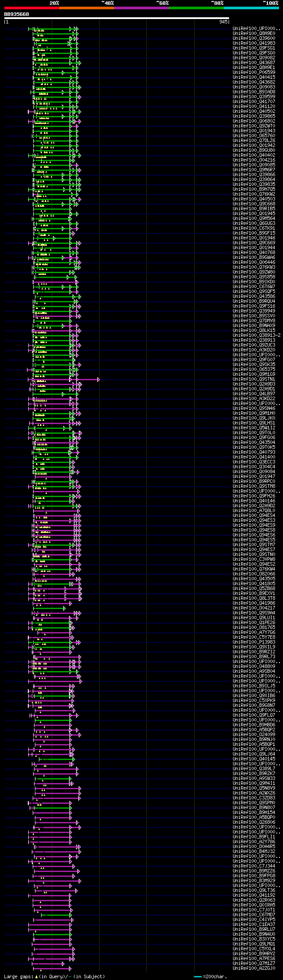Select the UniRef100_O04216 label
The image size is (283, 980).
[254, 160]
